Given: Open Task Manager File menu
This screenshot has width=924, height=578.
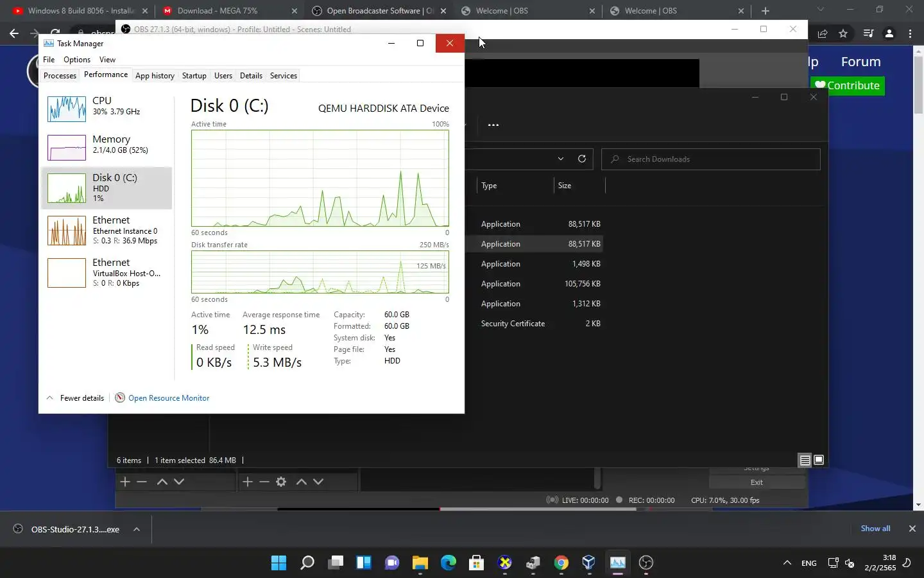Looking at the screenshot, I should click(49, 60).
